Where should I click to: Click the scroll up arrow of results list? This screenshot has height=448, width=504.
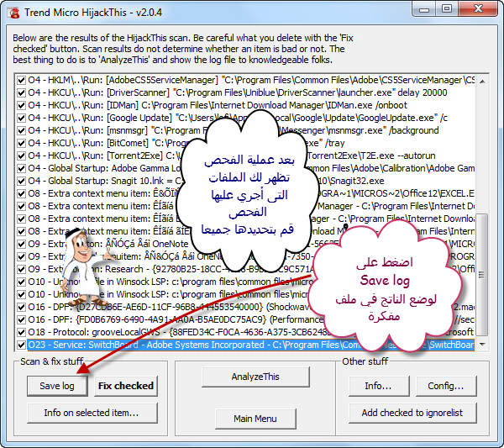coord(482,82)
